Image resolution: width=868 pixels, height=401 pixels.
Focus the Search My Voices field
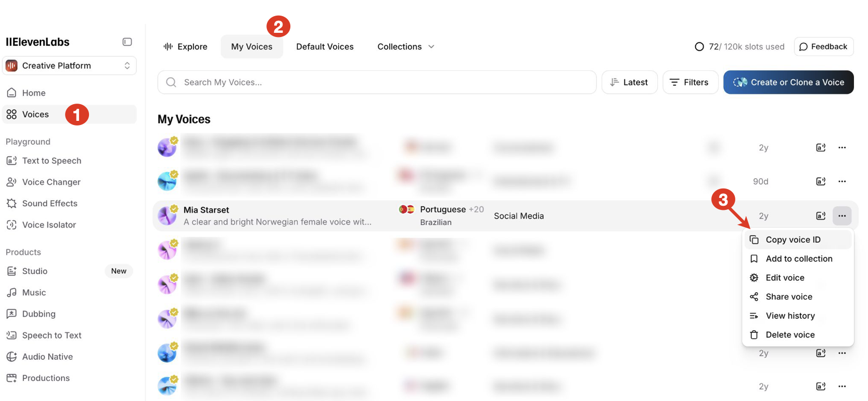[x=377, y=82]
